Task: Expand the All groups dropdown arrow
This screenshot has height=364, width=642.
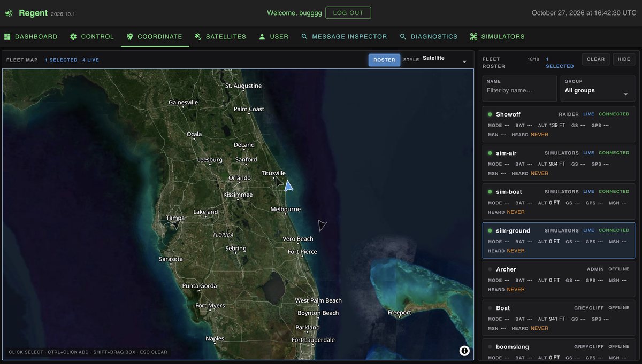Action: [625, 95]
